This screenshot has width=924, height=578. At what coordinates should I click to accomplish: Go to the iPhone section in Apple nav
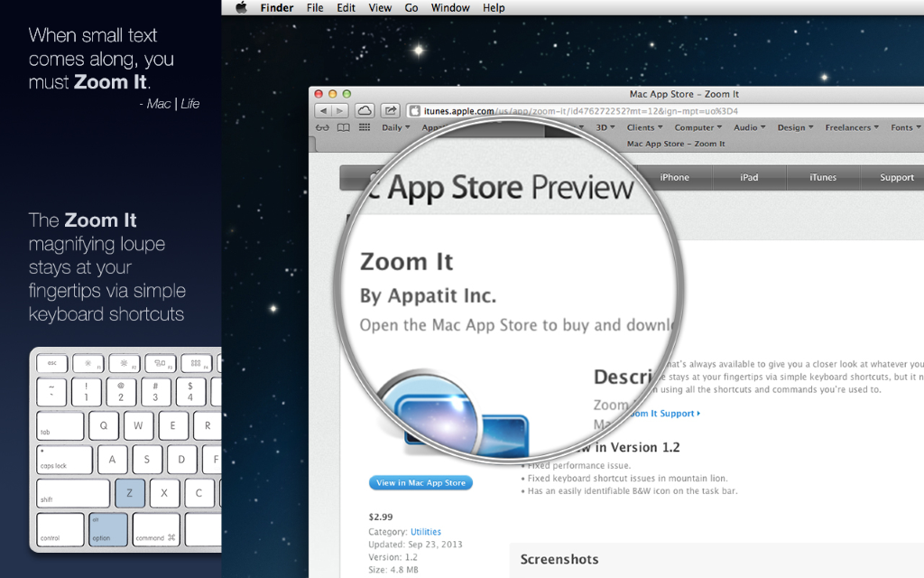675,178
